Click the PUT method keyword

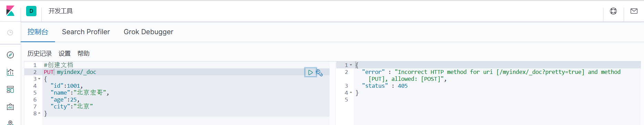tap(49, 72)
